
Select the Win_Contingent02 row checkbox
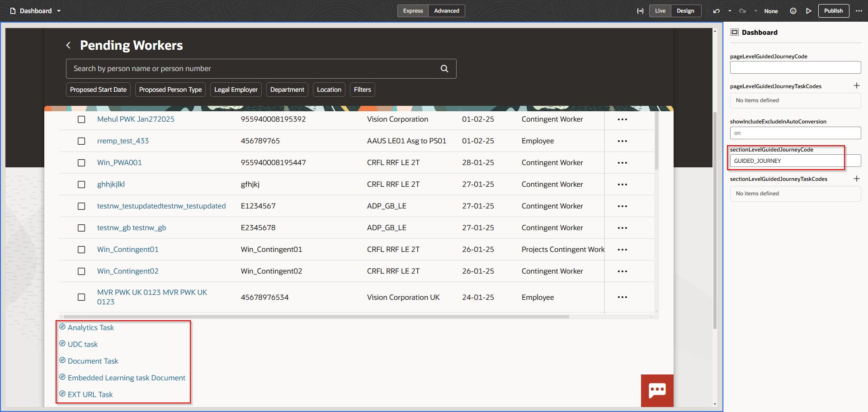click(x=81, y=271)
